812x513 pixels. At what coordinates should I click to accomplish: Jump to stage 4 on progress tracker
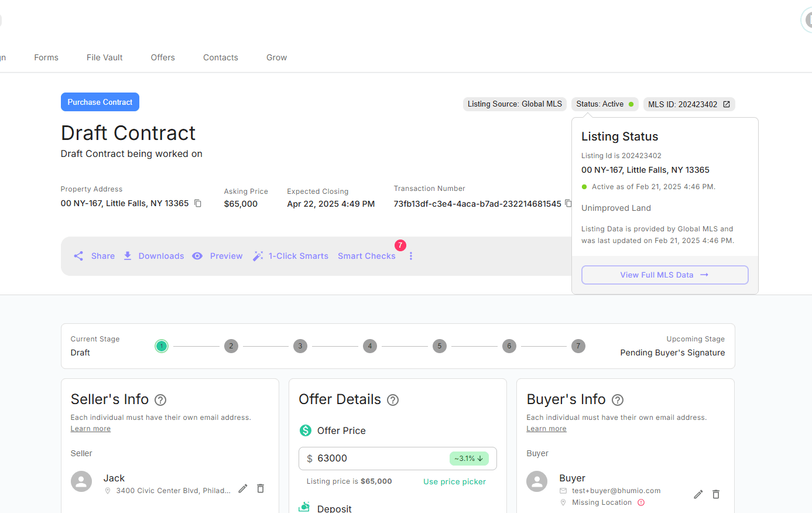point(369,346)
